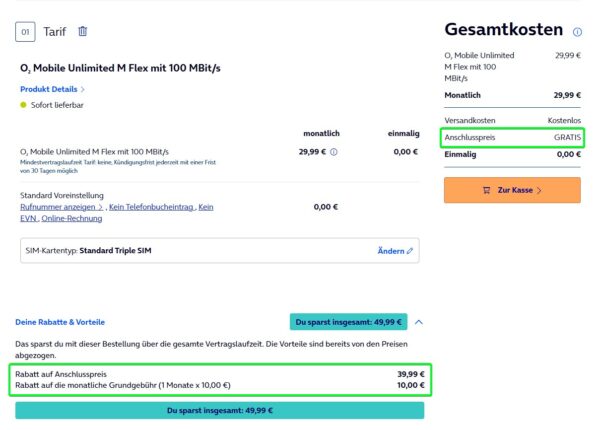
Task: Click the Monatlich total row in Gesamtkosten
Action: 512,95
